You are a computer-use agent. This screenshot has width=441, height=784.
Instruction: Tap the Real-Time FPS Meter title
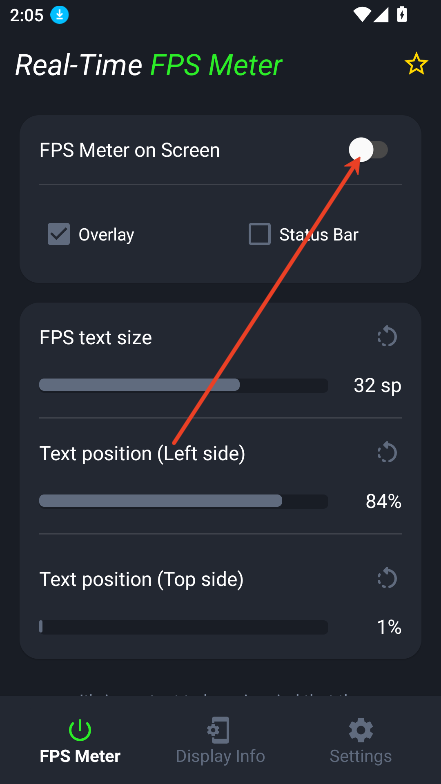(148, 66)
